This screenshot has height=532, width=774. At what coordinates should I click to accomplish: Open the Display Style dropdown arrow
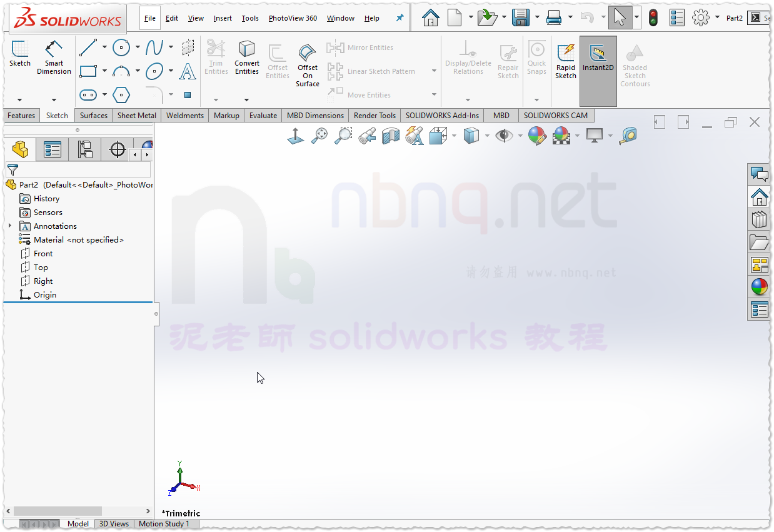pos(487,136)
